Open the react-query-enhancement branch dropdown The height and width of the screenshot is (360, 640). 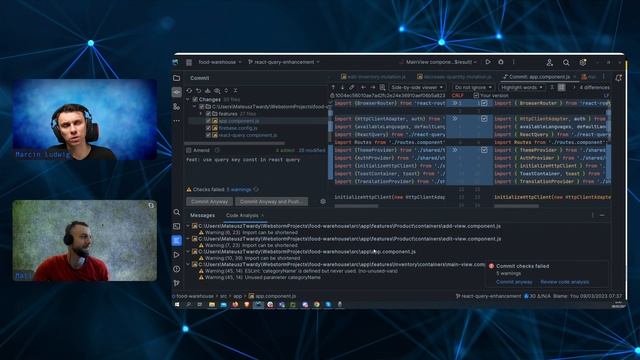click(x=284, y=62)
